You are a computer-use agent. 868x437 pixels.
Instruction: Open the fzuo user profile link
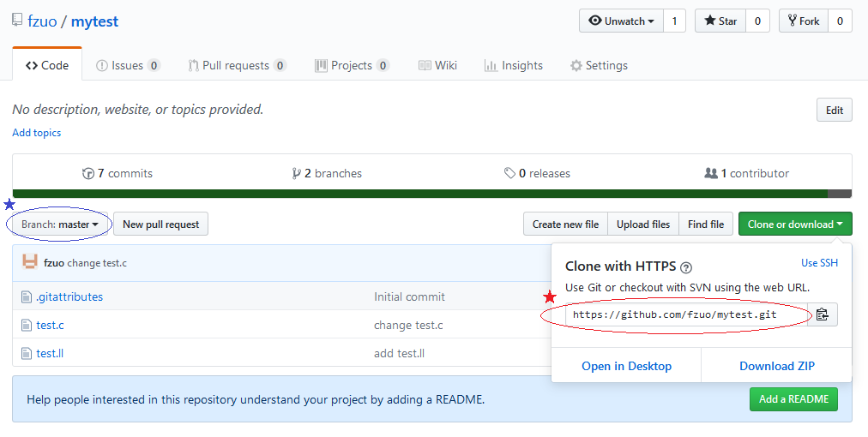click(42, 21)
